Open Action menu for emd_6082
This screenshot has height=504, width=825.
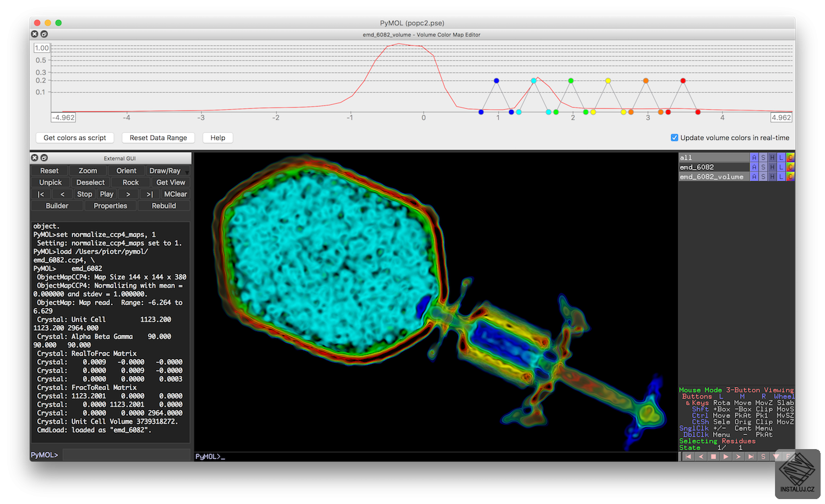pos(754,167)
